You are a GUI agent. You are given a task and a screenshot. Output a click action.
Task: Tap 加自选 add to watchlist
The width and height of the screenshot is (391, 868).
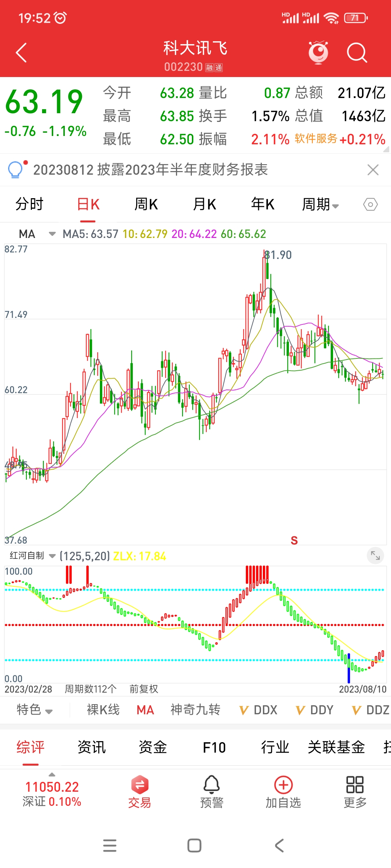[x=283, y=792]
